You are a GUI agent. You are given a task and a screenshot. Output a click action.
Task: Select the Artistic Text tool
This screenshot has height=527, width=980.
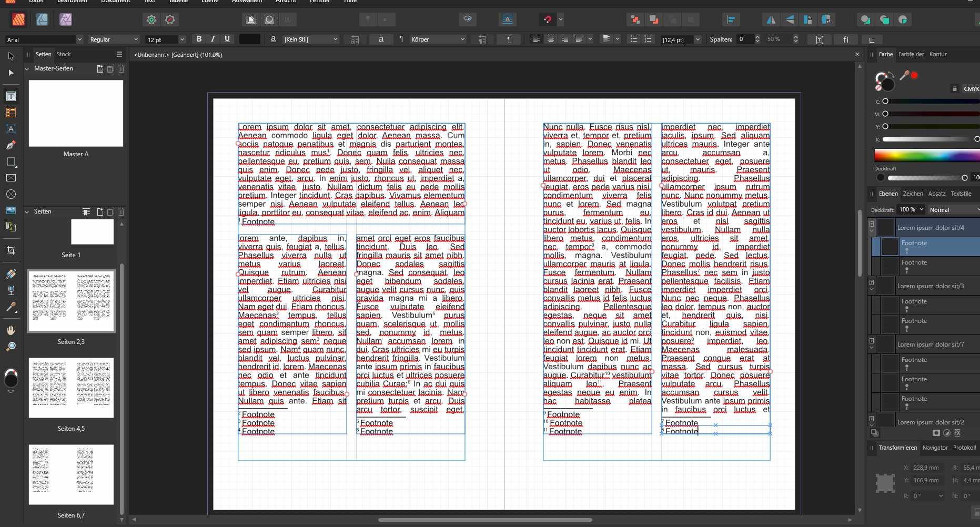(x=11, y=129)
